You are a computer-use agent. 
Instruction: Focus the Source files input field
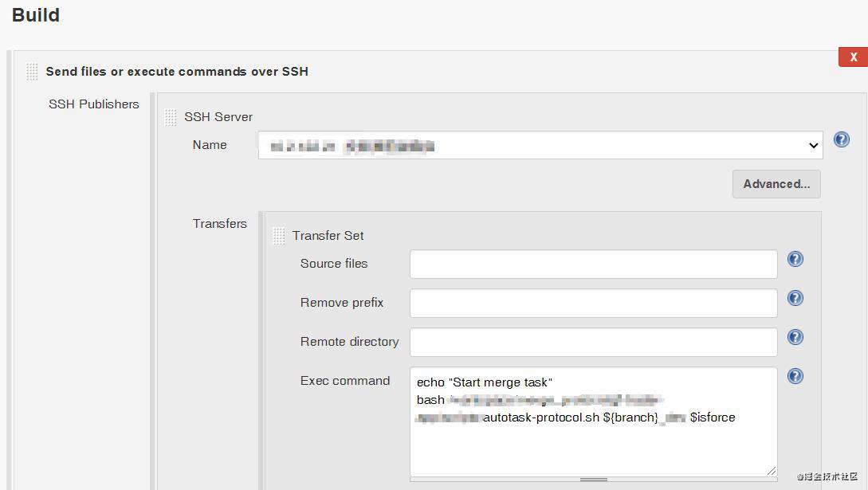tap(594, 264)
